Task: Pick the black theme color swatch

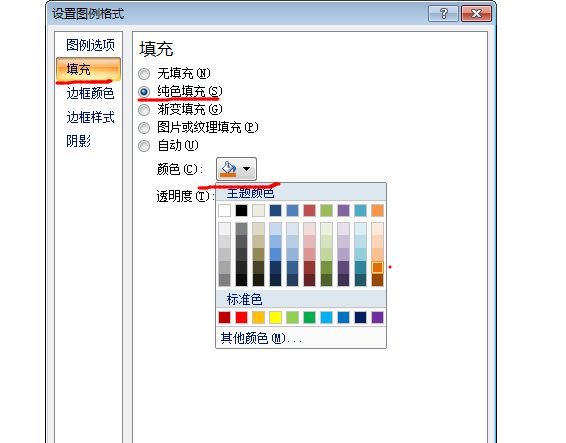Action: (x=241, y=210)
